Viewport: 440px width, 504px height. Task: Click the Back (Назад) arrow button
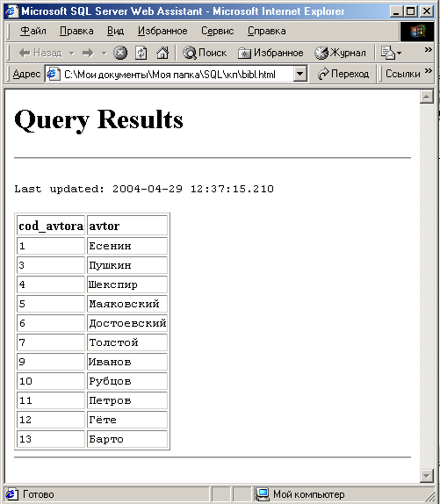click(40, 53)
